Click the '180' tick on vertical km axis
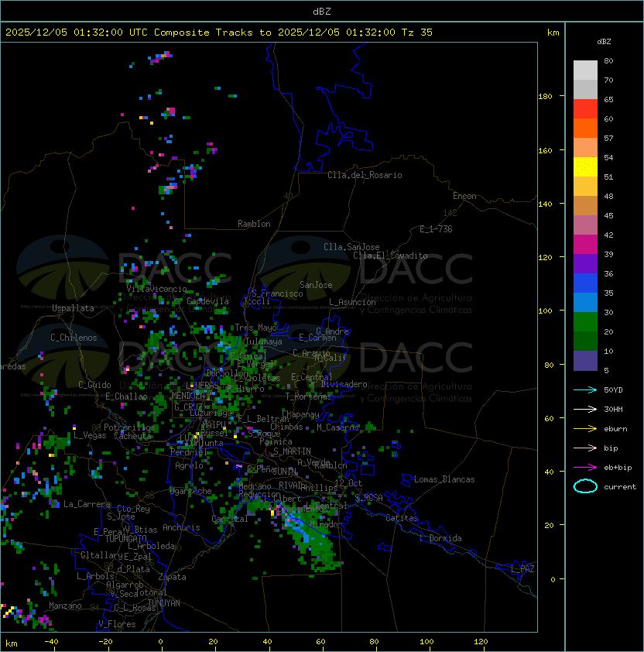Image resolution: width=644 pixels, height=652 pixels. 545,97
